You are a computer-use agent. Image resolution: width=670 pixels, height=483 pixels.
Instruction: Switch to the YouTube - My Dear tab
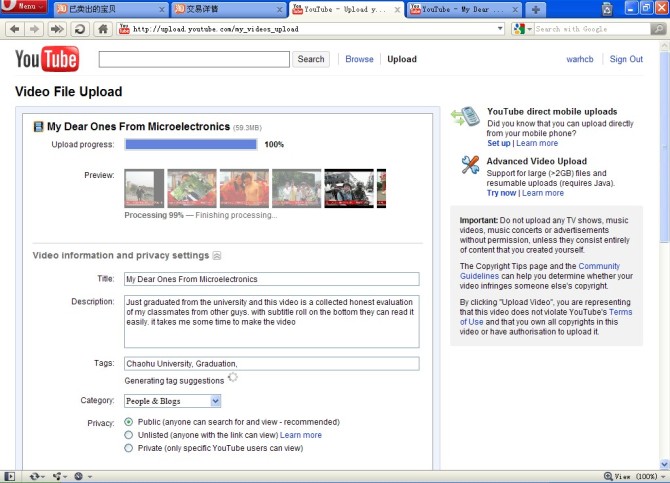(x=464, y=9)
